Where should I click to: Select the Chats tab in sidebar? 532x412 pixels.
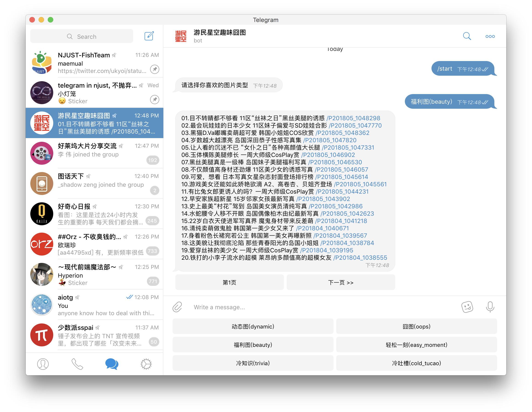111,363
